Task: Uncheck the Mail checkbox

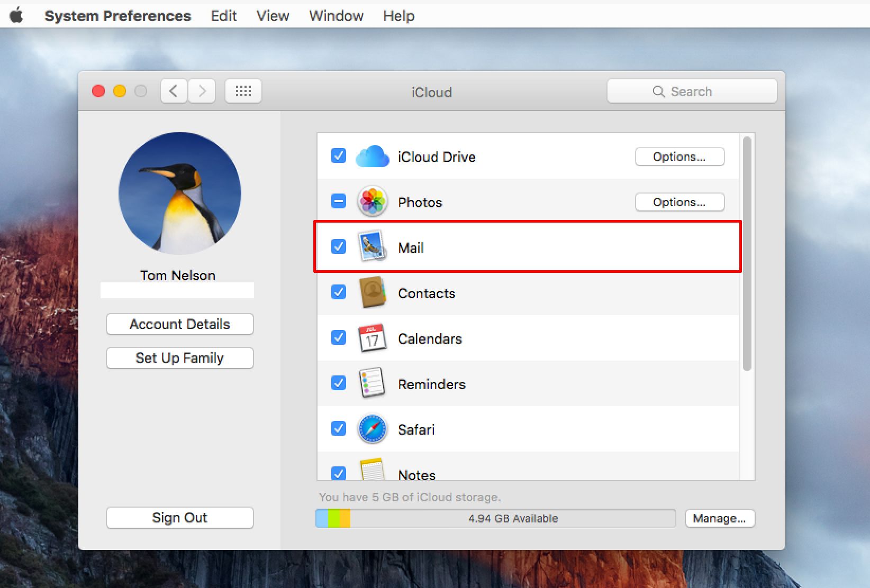Action: [x=339, y=247]
